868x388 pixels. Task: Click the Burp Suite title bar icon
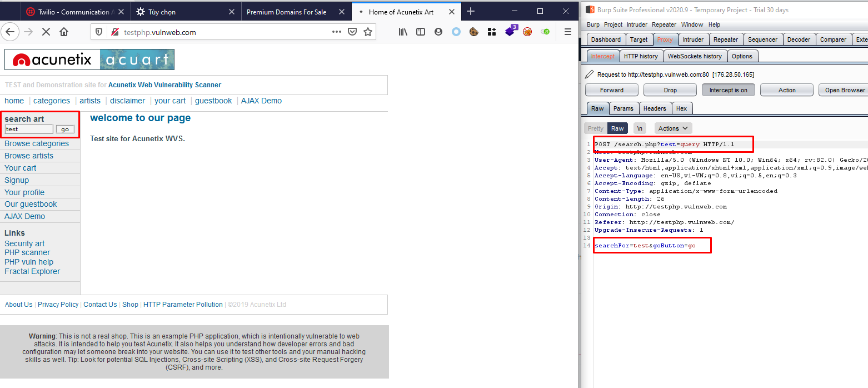coord(590,9)
